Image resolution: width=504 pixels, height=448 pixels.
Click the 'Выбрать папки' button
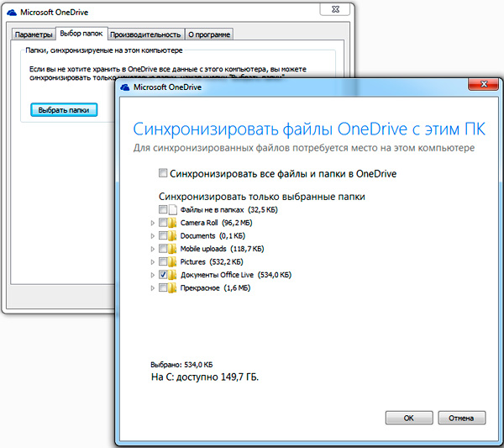pos(64,109)
